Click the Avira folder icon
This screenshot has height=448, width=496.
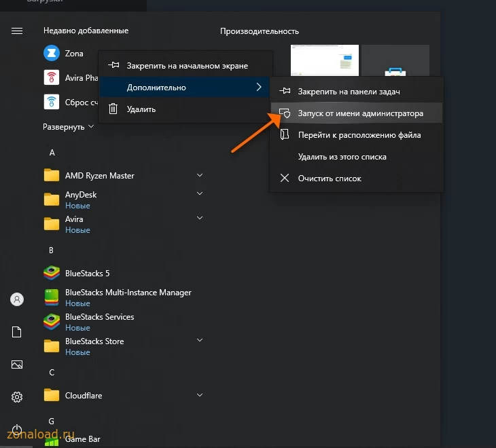(x=52, y=224)
